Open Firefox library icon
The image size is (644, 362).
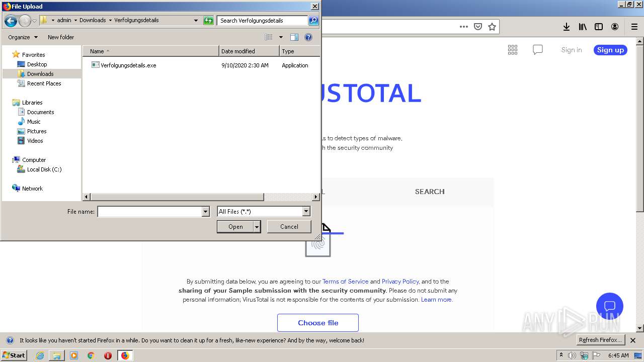[583, 27]
